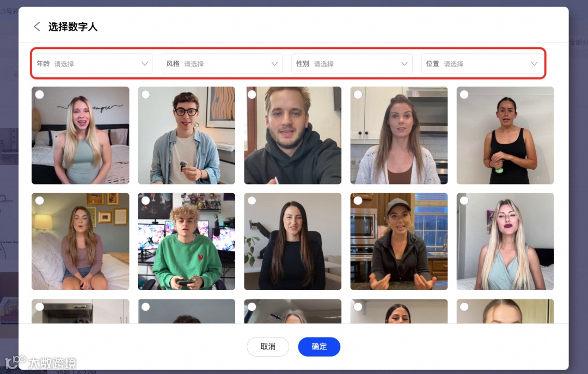Open thumbnail of woman in kitchen wearing cap

tap(399, 241)
